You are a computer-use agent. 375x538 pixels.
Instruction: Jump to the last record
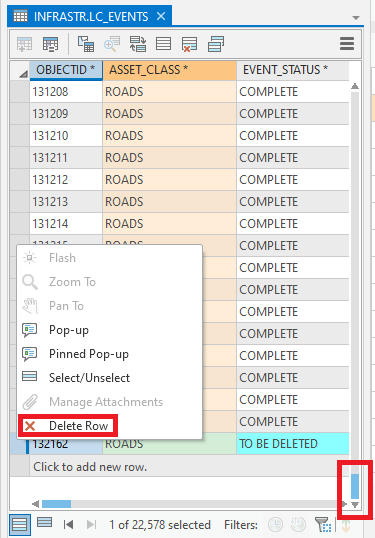click(x=91, y=525)
